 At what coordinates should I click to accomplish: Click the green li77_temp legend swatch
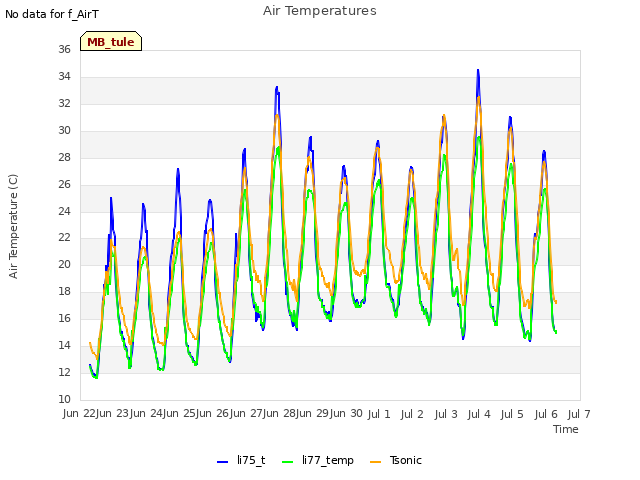click(288, 462)
